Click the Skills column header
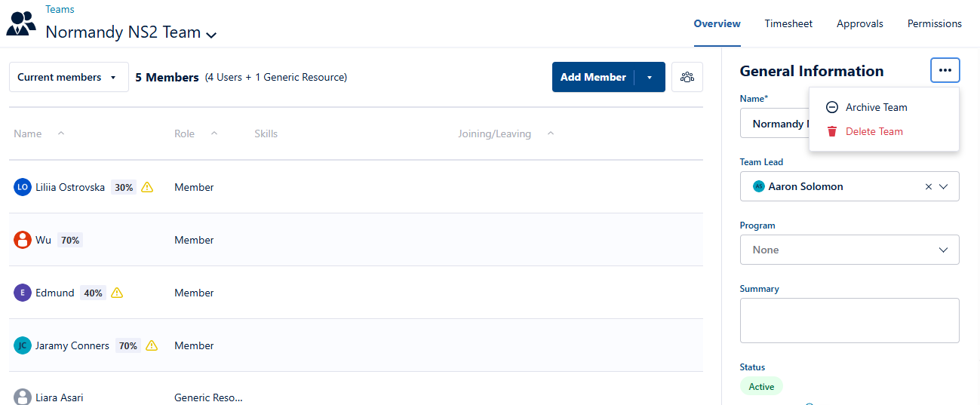 [266, 133]
